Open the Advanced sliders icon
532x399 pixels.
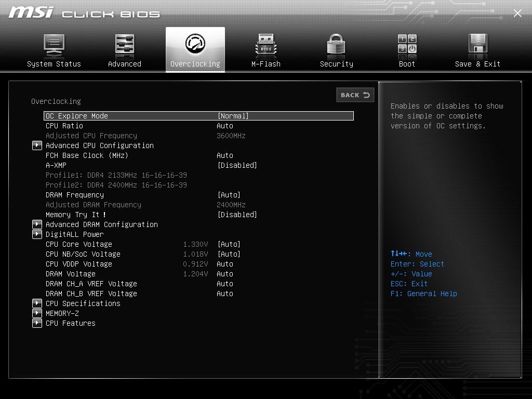coord(125,45)
